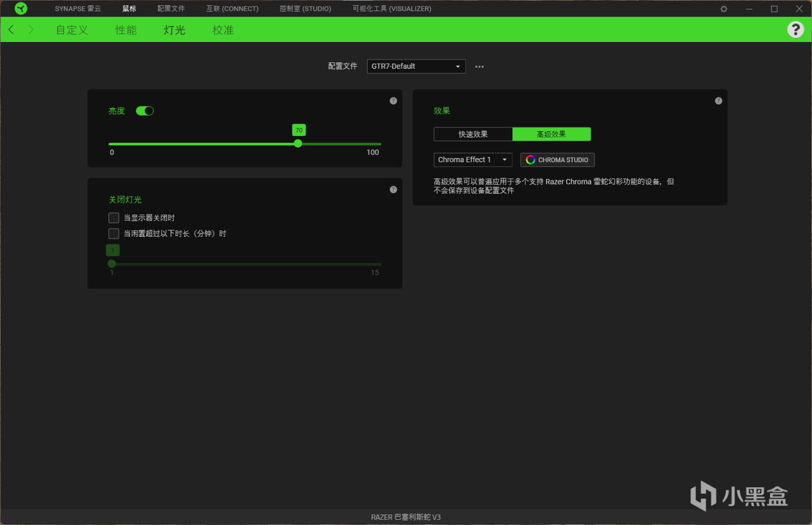
Task: Open the Chroma Effect 1 dropdown
Action: click(473, 160)
